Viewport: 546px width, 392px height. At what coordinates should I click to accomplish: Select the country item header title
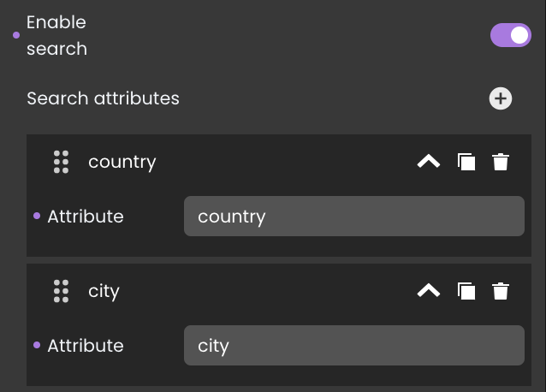tap(122, 163)
